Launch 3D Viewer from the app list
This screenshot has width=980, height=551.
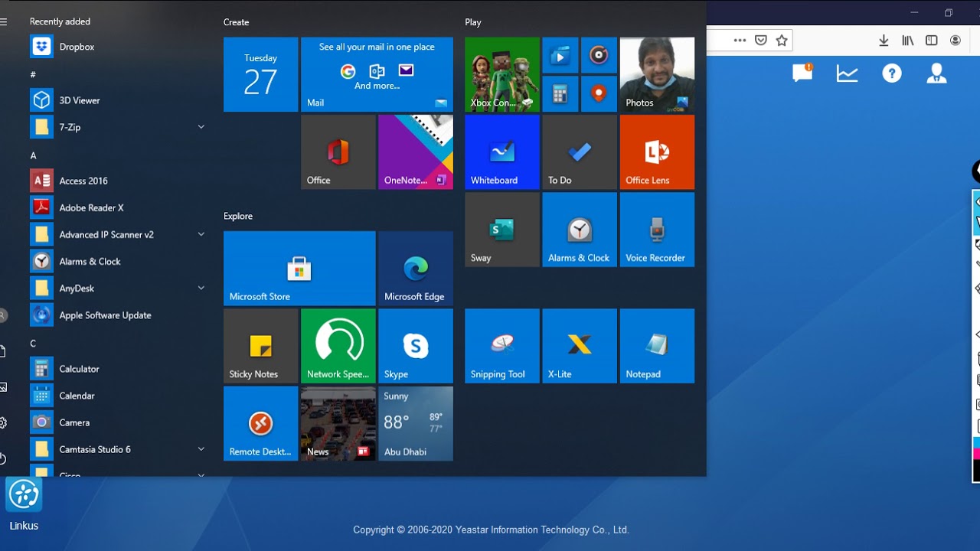coord(117,100)
